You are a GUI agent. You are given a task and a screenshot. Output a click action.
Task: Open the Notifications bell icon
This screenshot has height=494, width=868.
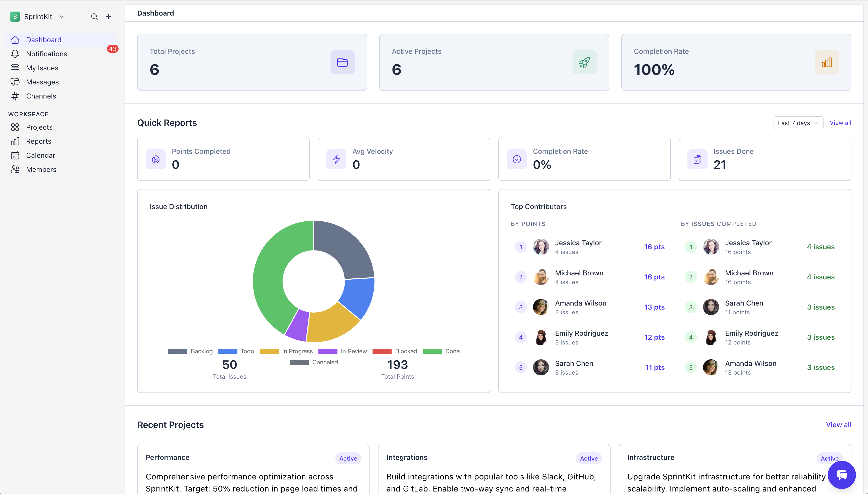tap(15, 54)
